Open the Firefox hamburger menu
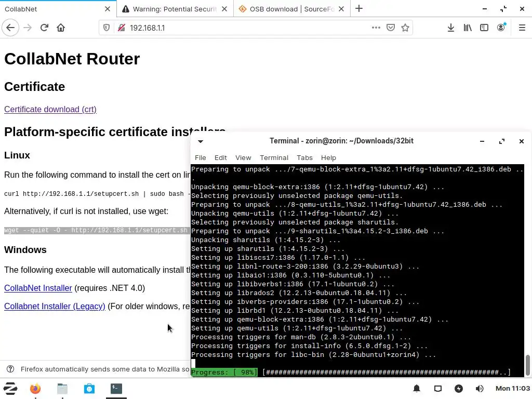The width and height of the screenshot is (532, 399). click(522, 28)
